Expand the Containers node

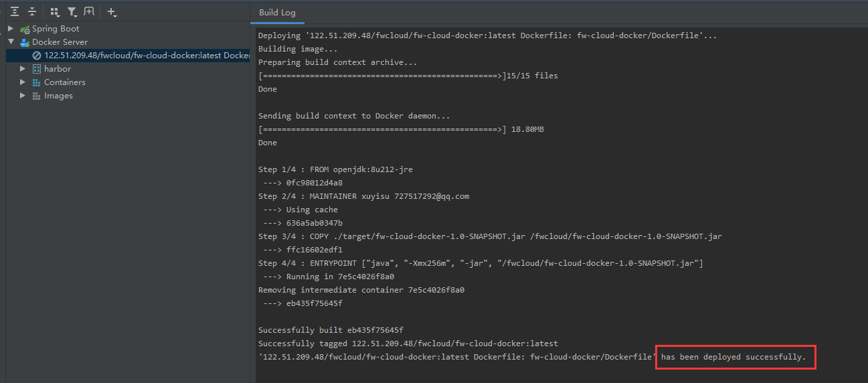pos(23,82)
